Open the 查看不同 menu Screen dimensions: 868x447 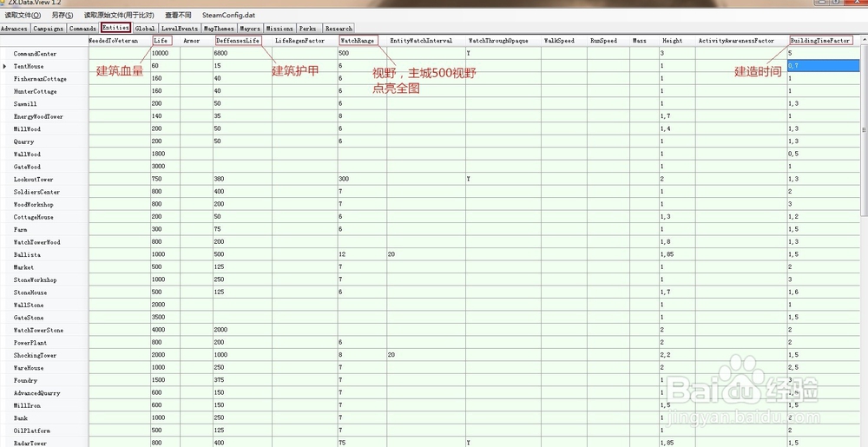pyautogui.click(x=178, y=16)
